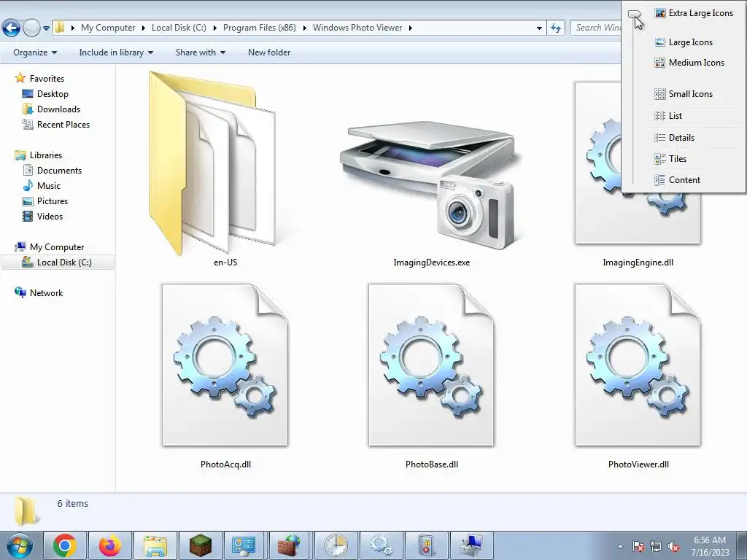Click the en-US folder name label
The height and width of the screenshot is (560, 747).
coord(225,262)
